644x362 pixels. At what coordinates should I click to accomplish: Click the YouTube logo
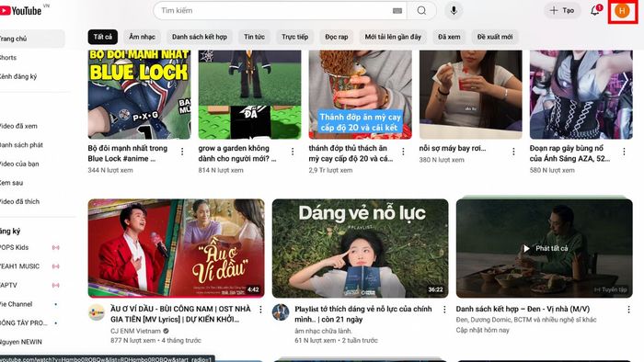21,11
